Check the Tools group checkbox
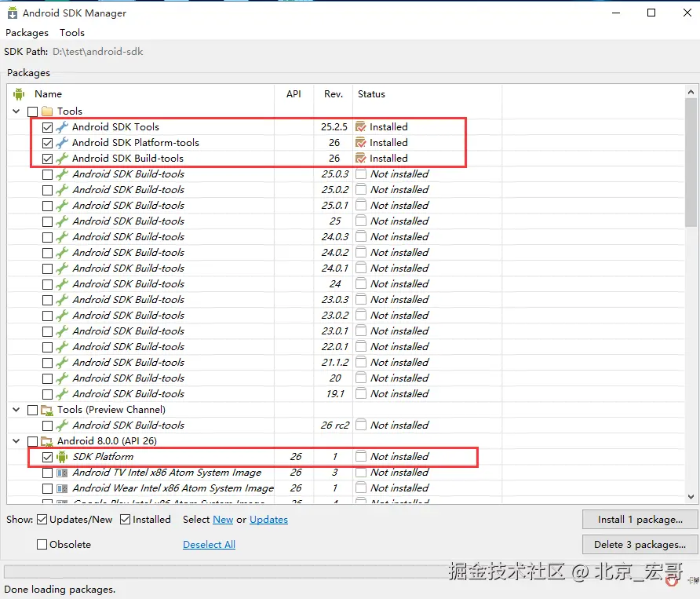Image resolution: width=700 pixels, height=599 pixels. [33, 111]
